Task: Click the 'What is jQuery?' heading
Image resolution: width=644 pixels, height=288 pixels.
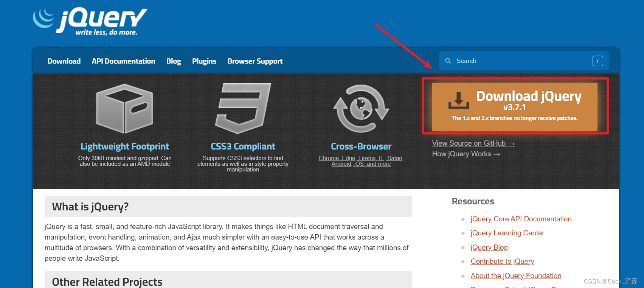Action: (90, 207)
